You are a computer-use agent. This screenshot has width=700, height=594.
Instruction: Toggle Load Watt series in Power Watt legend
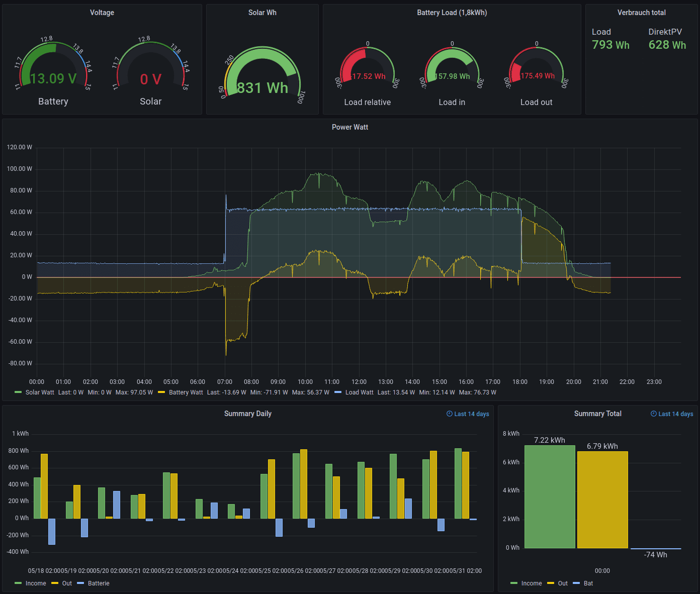point(359,392)
